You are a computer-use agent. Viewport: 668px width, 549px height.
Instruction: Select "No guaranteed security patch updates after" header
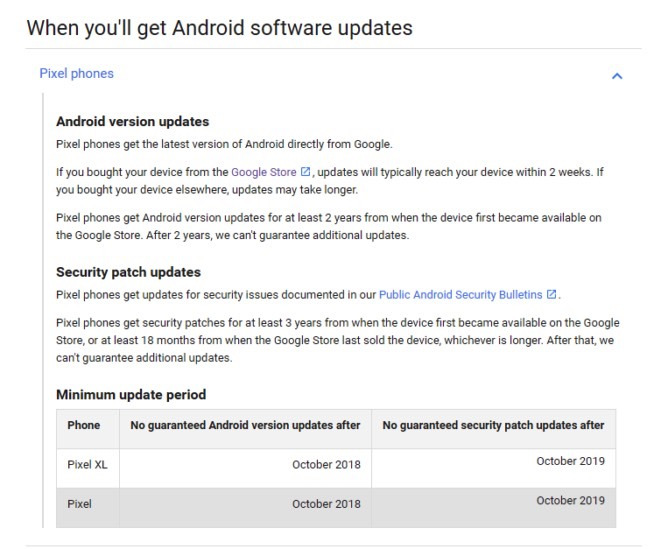493,425
